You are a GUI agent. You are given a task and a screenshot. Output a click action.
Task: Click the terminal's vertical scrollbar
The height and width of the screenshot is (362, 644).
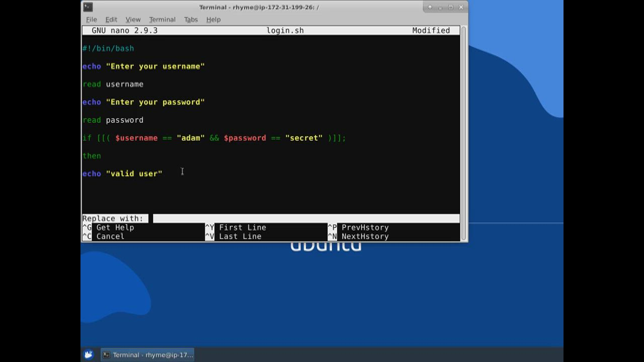(x=463, y=134)
